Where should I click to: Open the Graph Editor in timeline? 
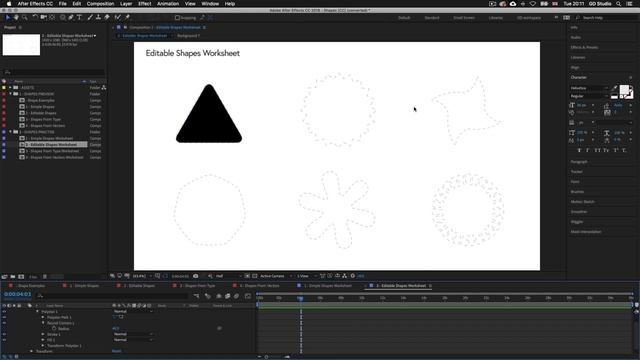pyautogui.click(x=248, y=296)
